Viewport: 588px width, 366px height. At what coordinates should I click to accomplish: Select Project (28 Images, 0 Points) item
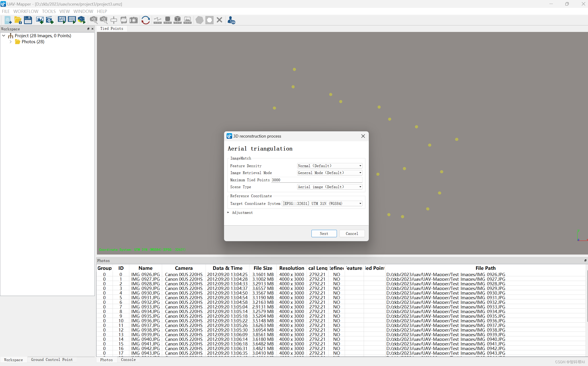[x=43, y=36]
